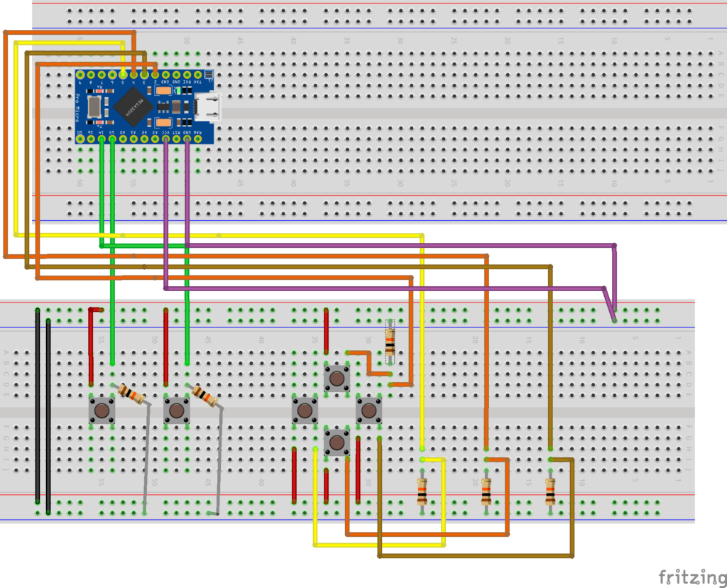Image resolution: width=727 pixels, height=588 pixels.
Task: Click the leftmost black jumper wire
Action: tap(37, 405)
